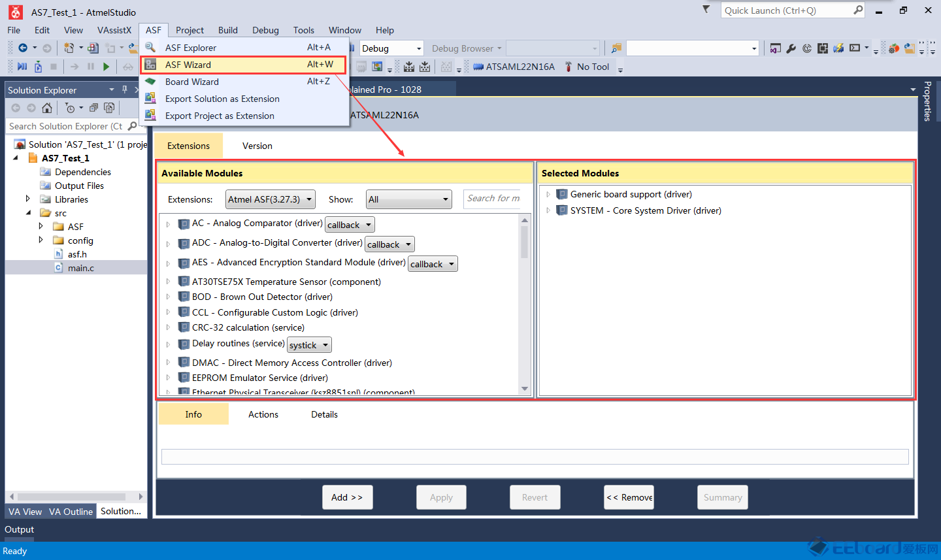Image resolution: width=941 pixels, height=560 pixels.
Task: Click Collapse All icon in Solution Explorer
Action: point(93,108)
